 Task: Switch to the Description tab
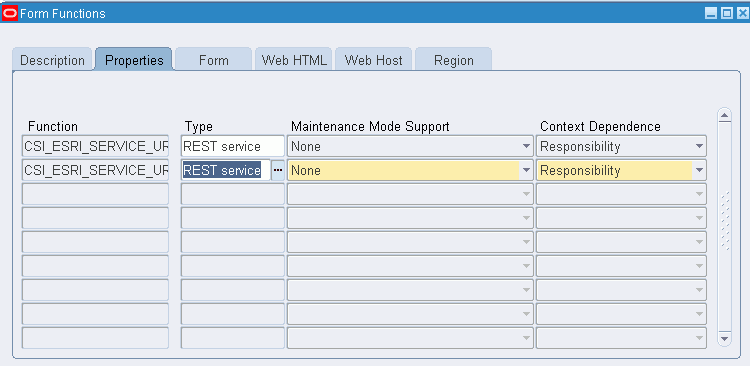coord(52,59)
